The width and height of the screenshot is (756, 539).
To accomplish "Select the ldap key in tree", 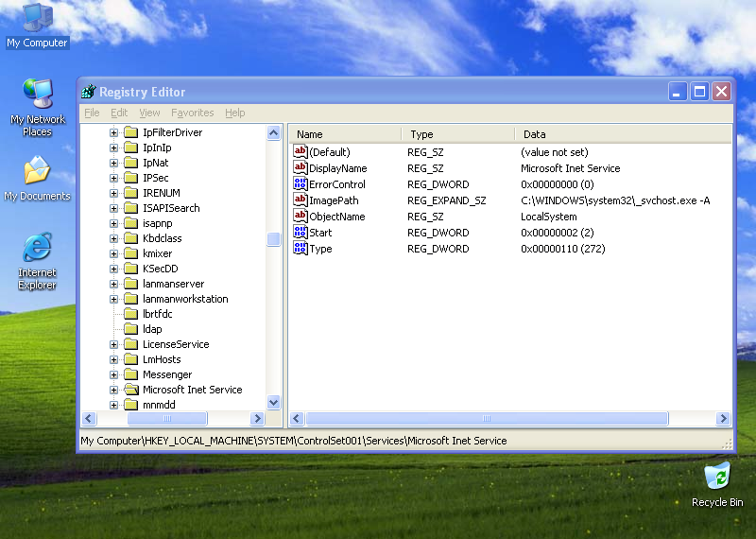I will pos(152,329).
